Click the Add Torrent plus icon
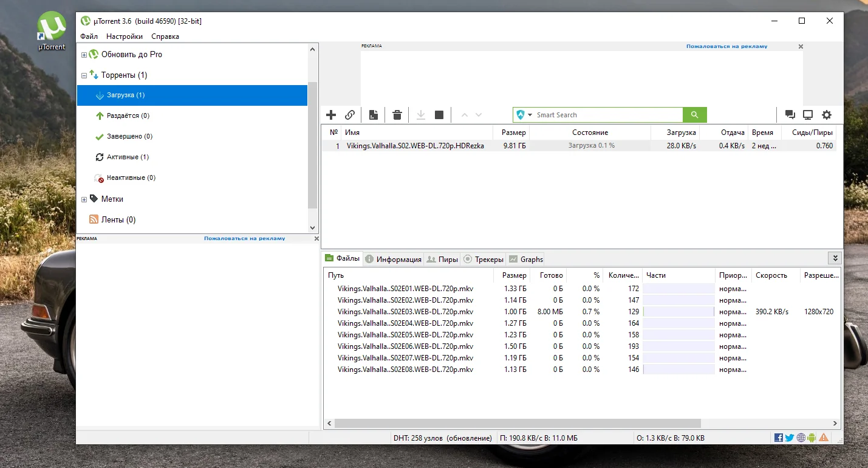 (331, 115)
